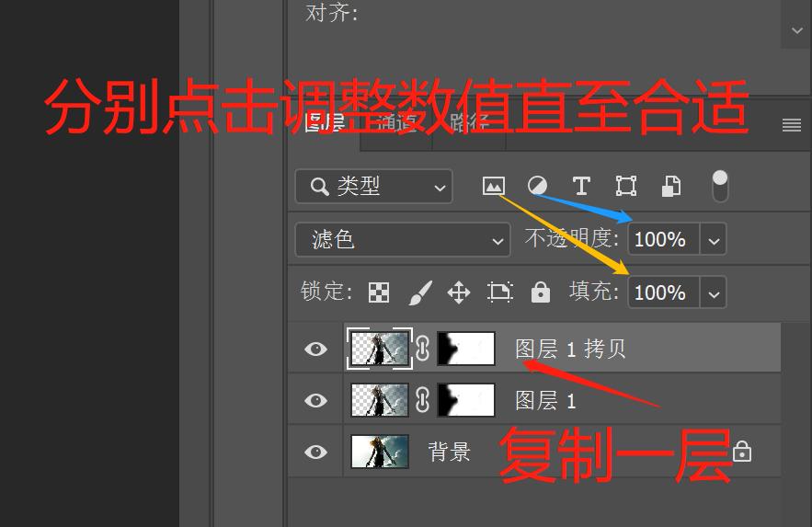Select 图层 1 layer thumbnail
The width and height of the screenshot is (812, 527).
[380, 400]
